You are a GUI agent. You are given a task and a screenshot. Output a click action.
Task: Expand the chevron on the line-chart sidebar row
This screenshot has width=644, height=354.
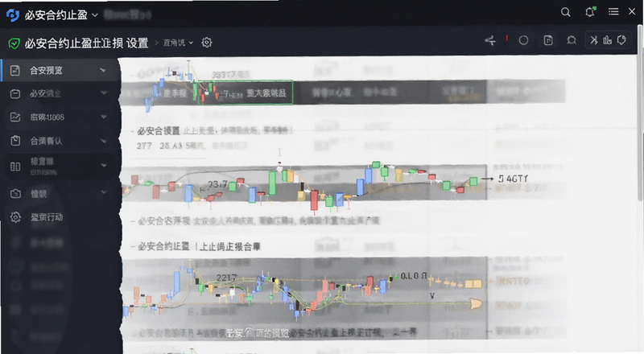104,117
